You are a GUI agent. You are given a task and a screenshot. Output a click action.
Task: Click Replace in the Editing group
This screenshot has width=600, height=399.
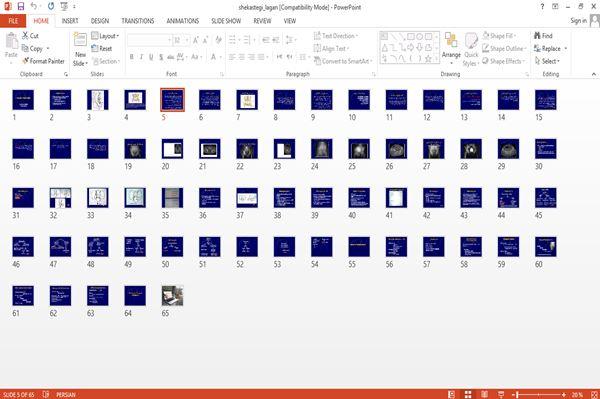[x=550, y=49]
